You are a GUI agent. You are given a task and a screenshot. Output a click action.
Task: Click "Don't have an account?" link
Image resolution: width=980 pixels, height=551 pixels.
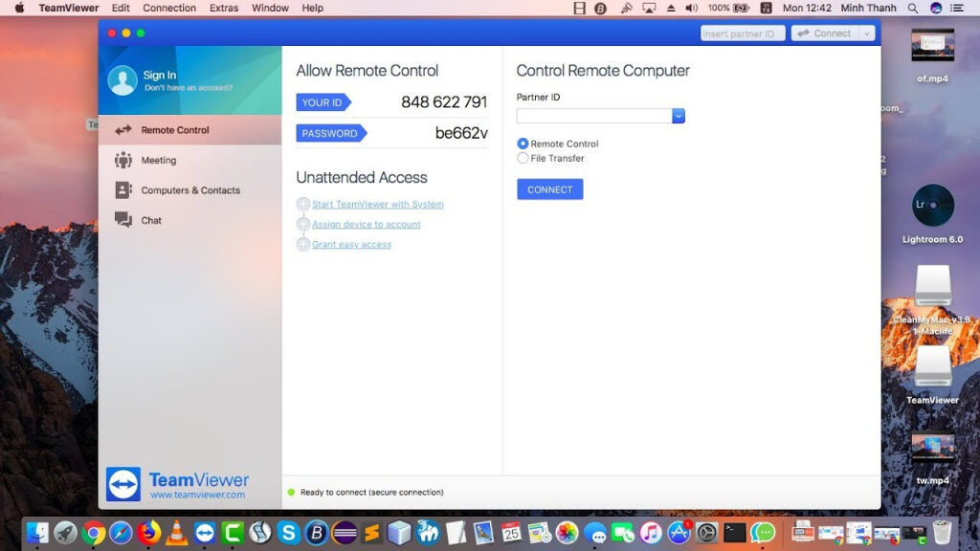coord(189,88)
